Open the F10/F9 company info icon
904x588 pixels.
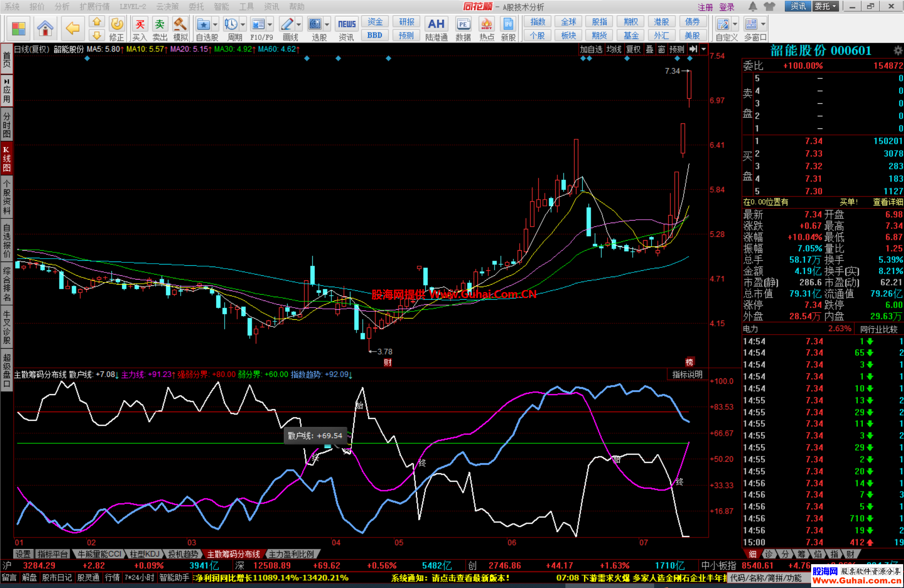pos(258,25)
